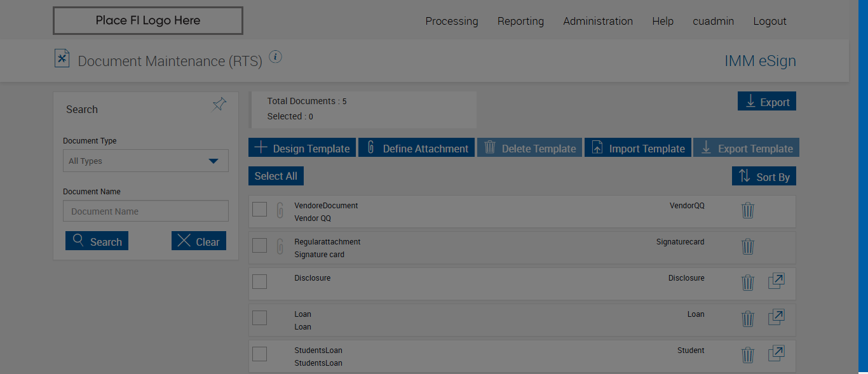Click into the Document Name field
The height and width of the screenshot is (374, 868).
pyautogui.click(x=146, y=211)
